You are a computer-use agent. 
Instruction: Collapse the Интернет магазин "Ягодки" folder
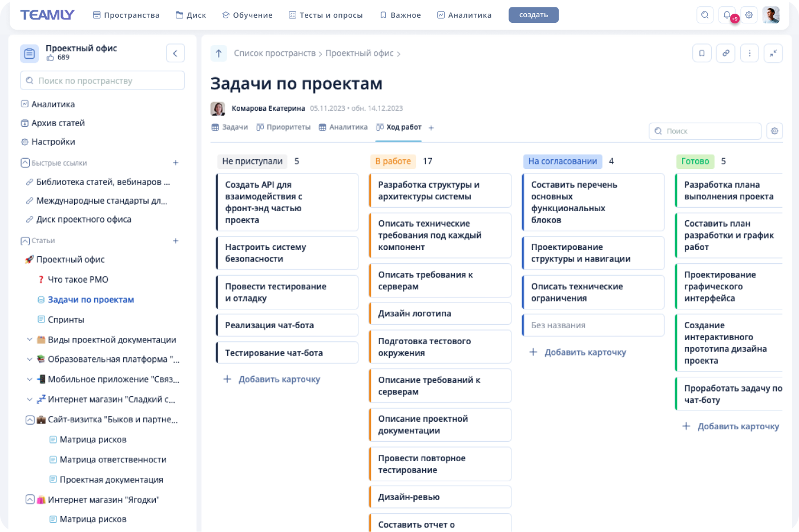tap(30, 499)
